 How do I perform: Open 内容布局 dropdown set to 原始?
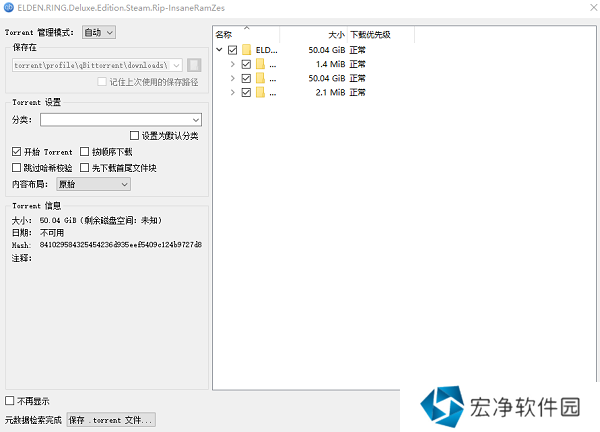[x=93, y=184]
